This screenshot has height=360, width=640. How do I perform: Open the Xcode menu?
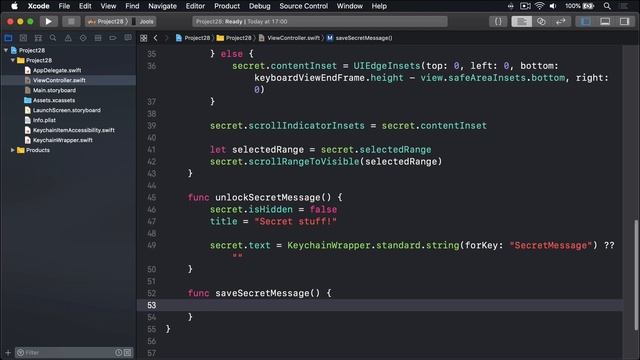38,6
